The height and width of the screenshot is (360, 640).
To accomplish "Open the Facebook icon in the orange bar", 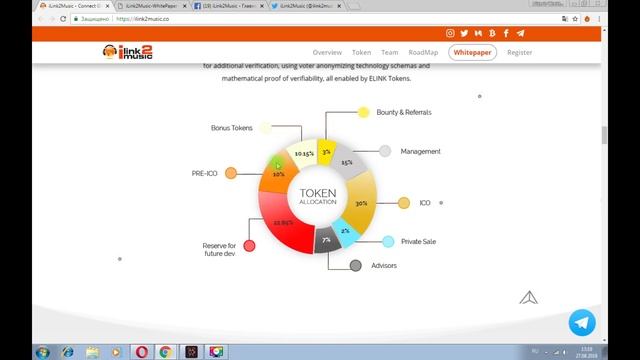I will 506,33.
